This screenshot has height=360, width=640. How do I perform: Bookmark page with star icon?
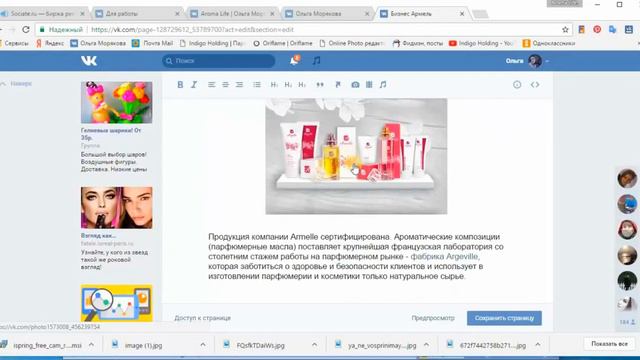coord(565,29)
